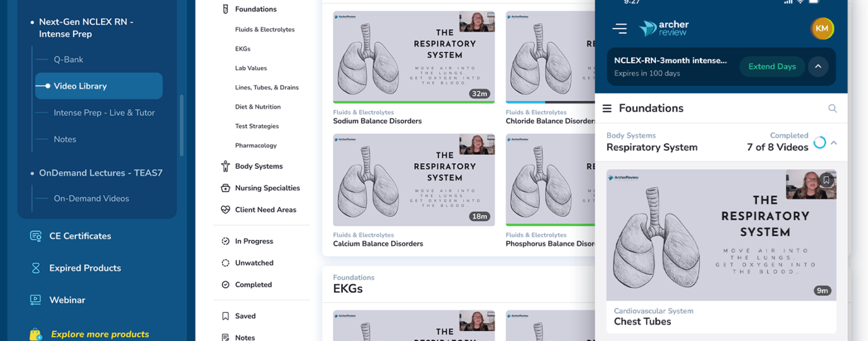Select Video Library in sidebar
This screenshot has width=868, height=341.
[x=80, y=86]
